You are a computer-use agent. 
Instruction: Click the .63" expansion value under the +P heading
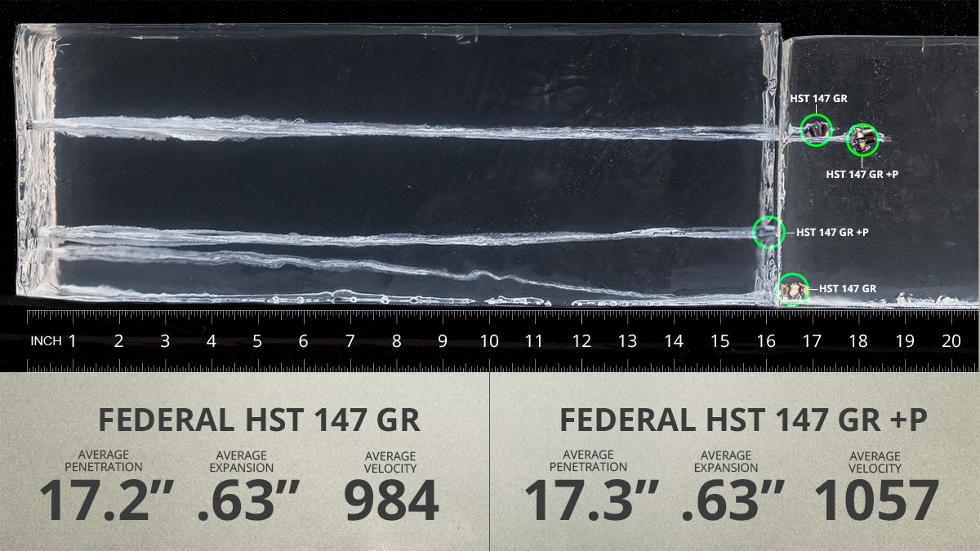[732, 501]
